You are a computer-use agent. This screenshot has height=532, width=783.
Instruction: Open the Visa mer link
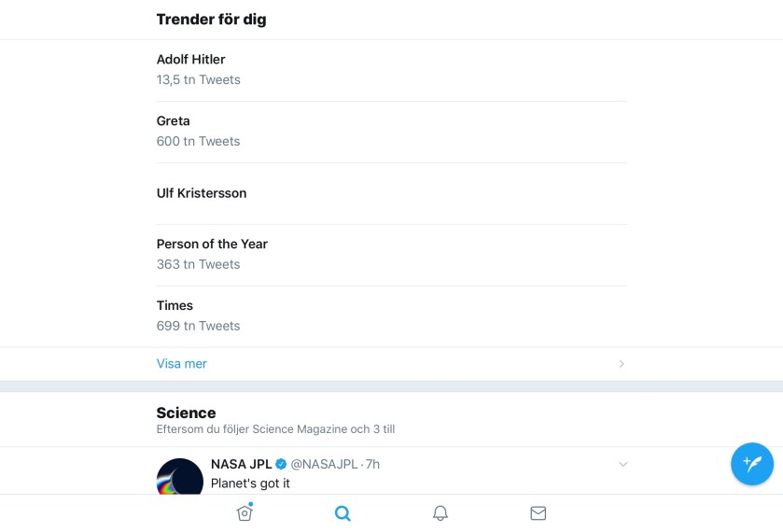[x=182, y=364]
